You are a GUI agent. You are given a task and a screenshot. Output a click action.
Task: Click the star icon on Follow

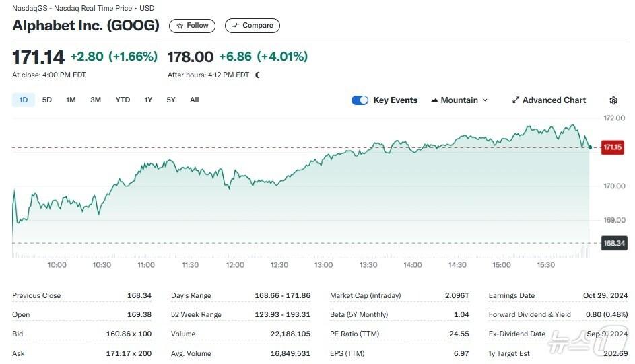point(180,26)
